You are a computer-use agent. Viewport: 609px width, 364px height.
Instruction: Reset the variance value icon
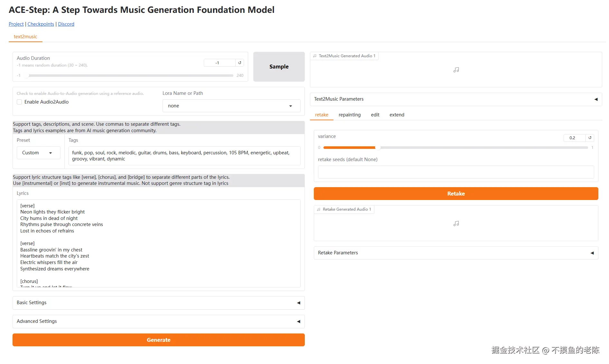[590, 138]
